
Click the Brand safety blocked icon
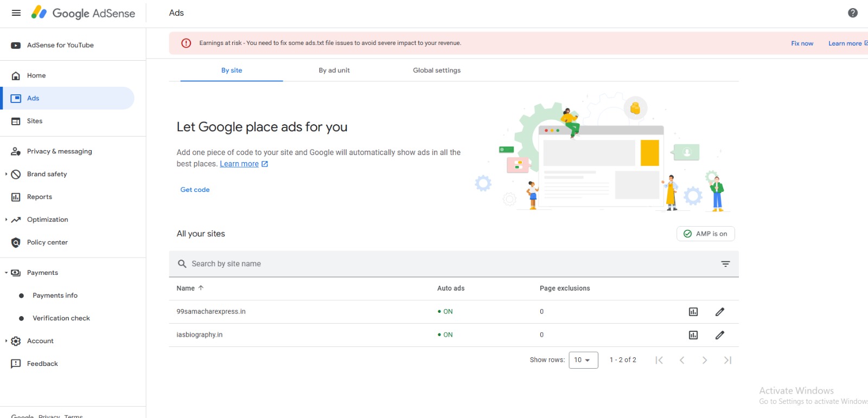point(16,175)
